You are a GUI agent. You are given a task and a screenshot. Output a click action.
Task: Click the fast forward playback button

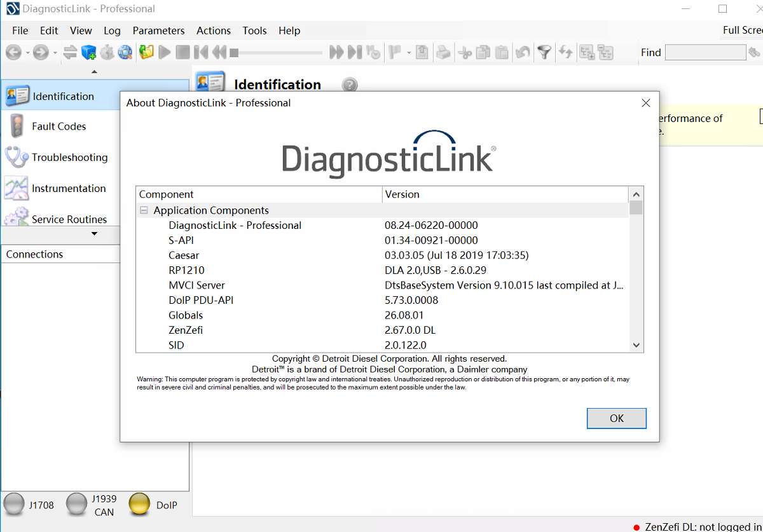[x=336, y=52]
